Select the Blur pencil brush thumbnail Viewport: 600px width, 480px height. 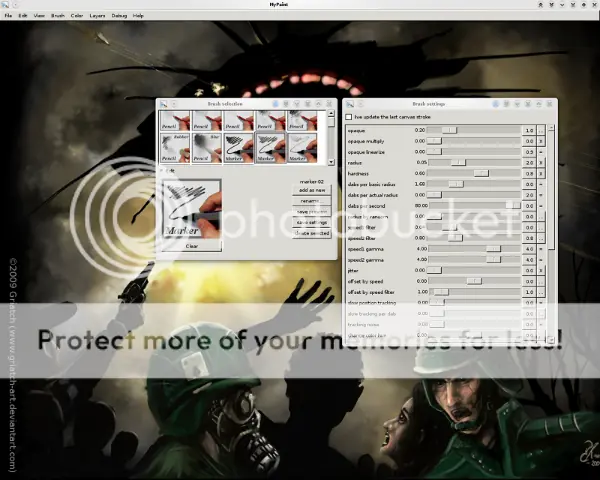[207, 148]
